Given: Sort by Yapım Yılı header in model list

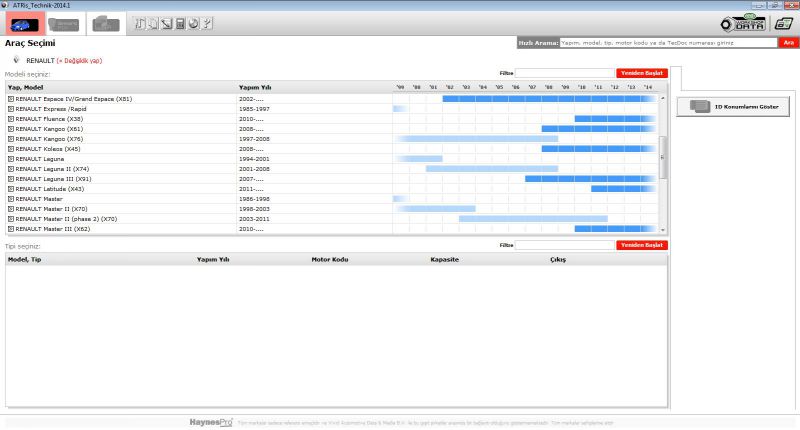Looking at the screenshot, I should 255,87.
